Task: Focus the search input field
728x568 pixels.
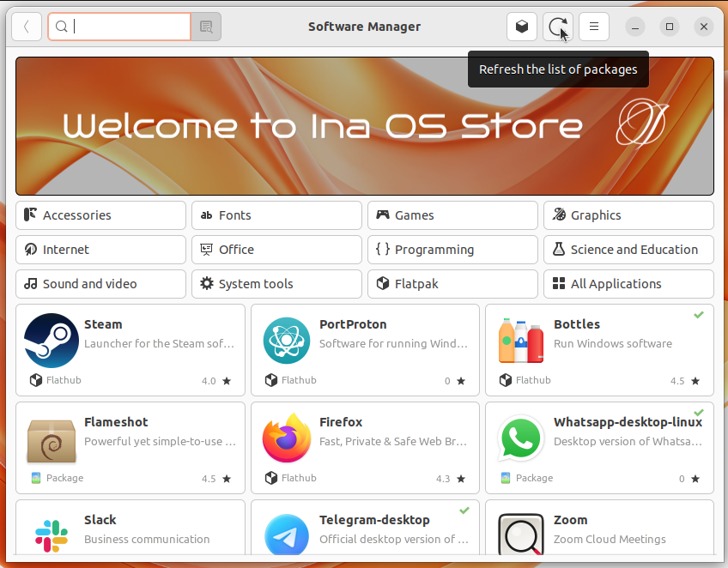Action: point(119,27)
